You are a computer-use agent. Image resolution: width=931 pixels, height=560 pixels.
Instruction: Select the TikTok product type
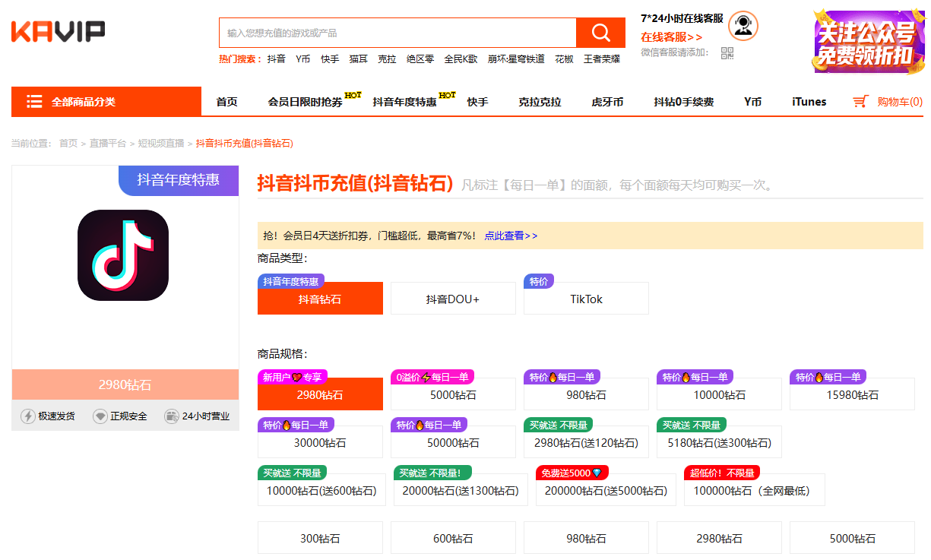[586, 299]
